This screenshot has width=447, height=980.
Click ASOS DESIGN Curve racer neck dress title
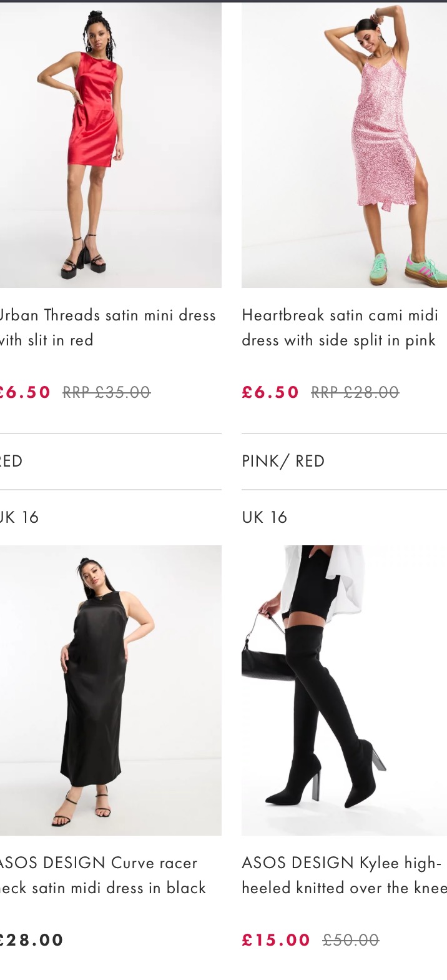click(102, 874)
